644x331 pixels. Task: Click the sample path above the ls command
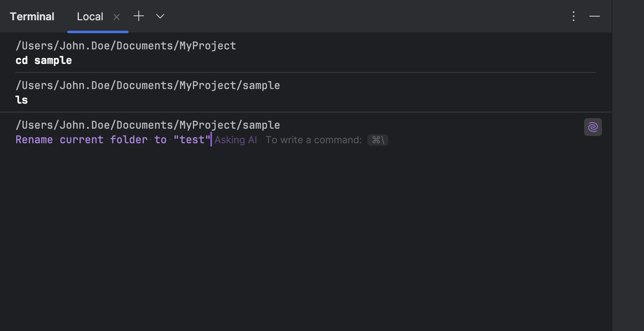tap(148, 85)
